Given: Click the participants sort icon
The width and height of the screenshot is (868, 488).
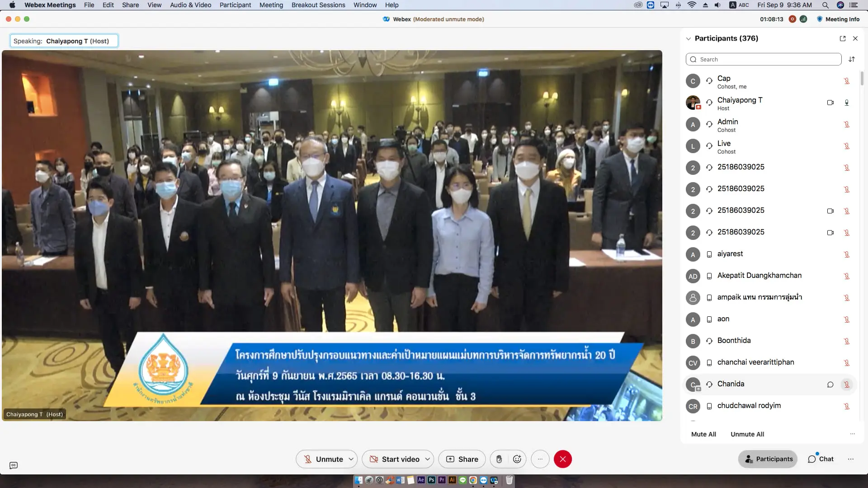Looking at the screenshot, I should pyautogui.click(x=852, y=59).
